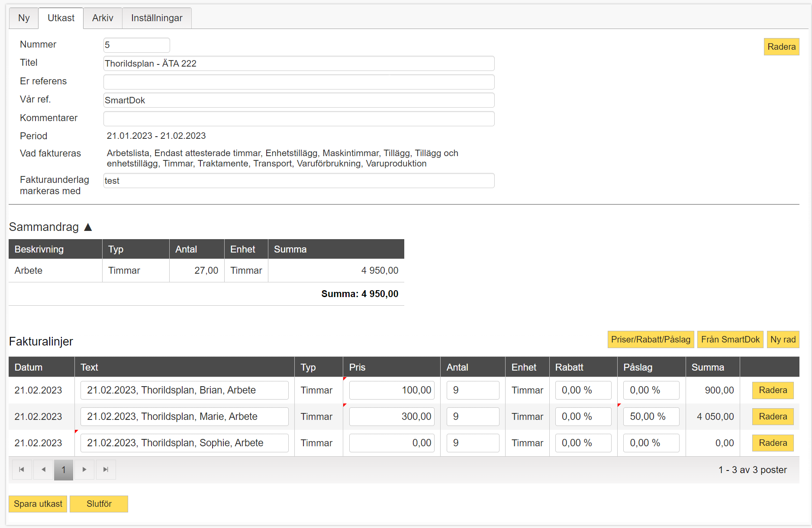The height and width of the screenshot is (528, 812).
Task: Delete the Brian invoice line
Action: 773,390
